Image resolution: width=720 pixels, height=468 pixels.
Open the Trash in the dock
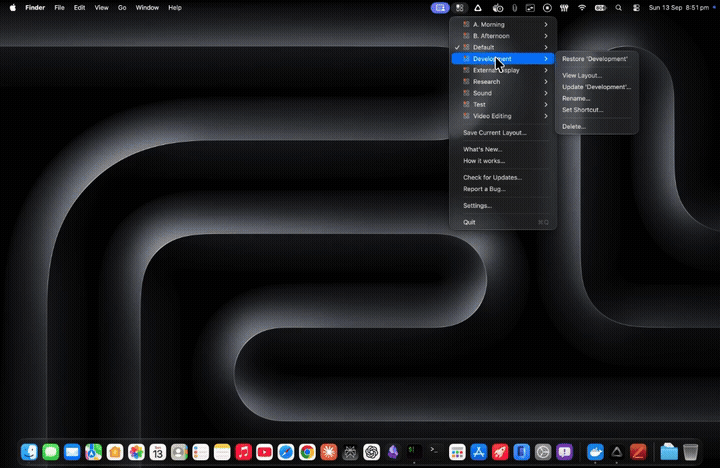pos(691,452)
